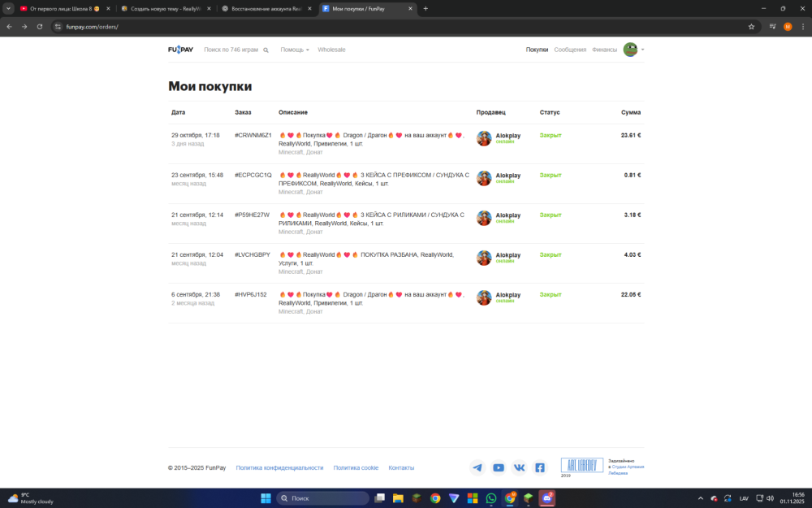
Task: Click Alokplay avatar in order #LVCHGBPY row
Action: tap(484, 258)
